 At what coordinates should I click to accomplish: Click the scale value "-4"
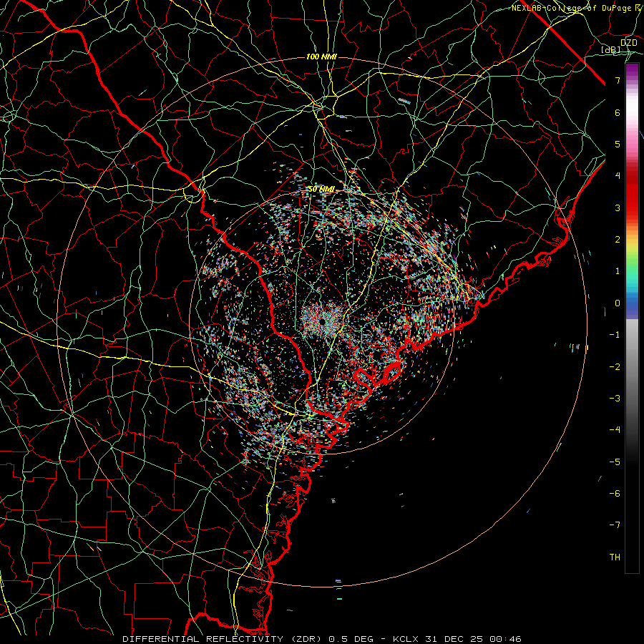[615, 430]
